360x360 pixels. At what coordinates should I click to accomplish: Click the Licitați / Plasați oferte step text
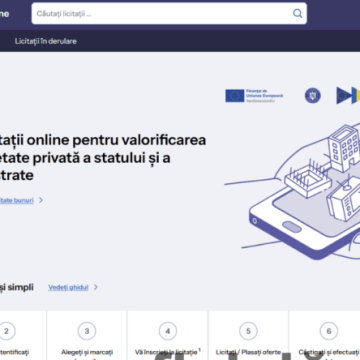[x=248, y=352]
